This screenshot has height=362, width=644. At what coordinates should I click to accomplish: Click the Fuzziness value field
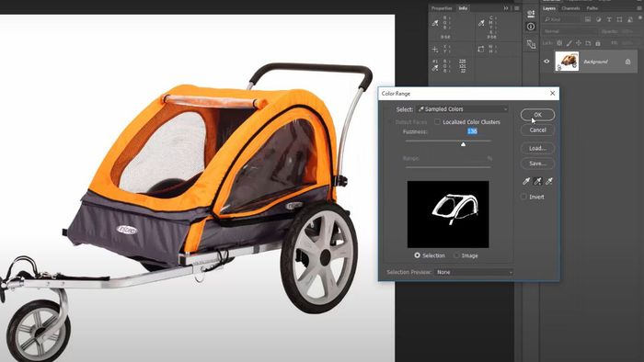tap(472, 131)
